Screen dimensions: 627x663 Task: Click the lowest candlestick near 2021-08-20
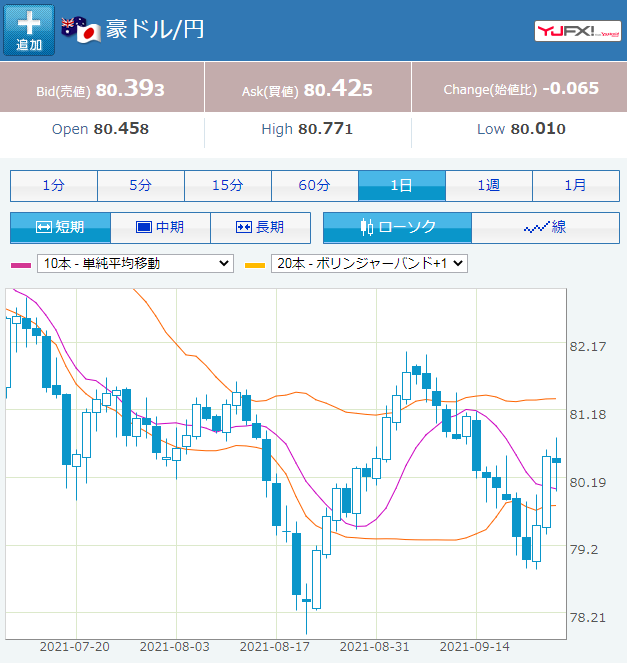click(307, 600)
